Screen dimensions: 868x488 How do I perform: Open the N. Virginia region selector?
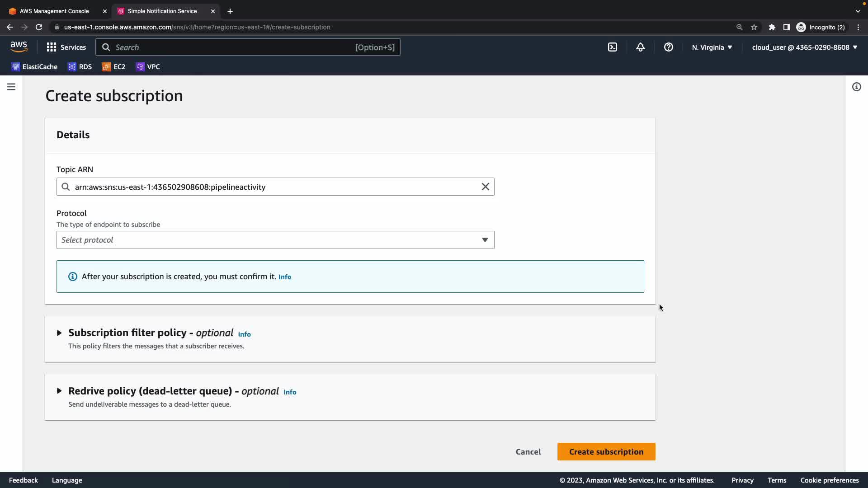pyautogui.click(x=712, y=47)
